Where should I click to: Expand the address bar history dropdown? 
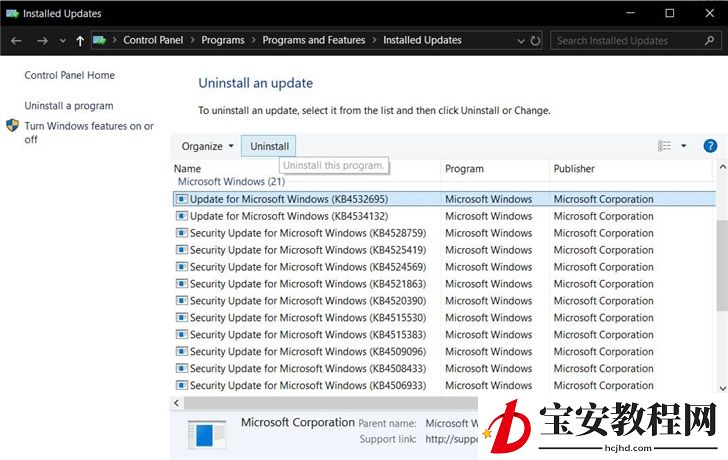click(x=520, y=41)
